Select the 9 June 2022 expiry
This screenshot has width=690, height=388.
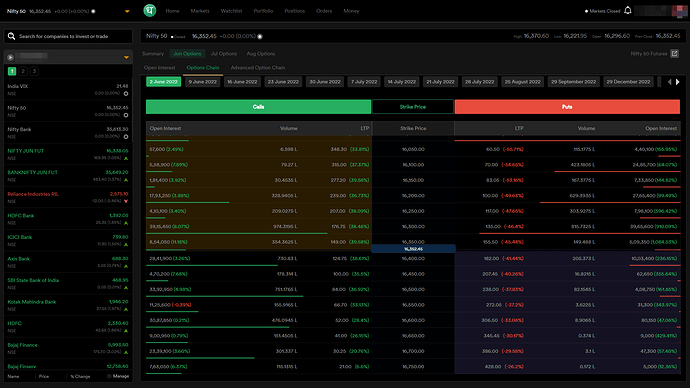click(x=203, y=82)
